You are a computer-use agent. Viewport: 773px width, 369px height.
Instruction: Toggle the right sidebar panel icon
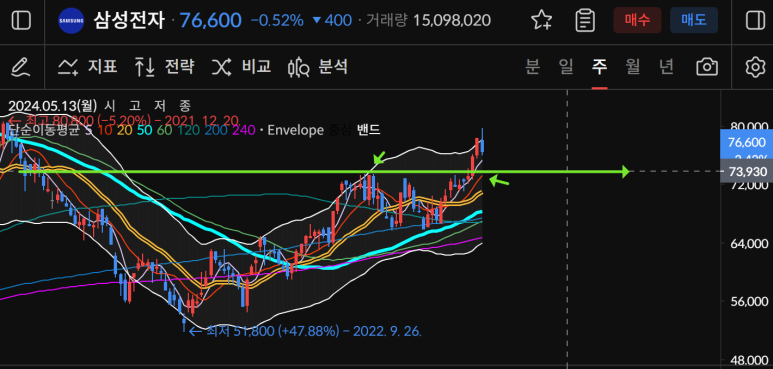pos(754,21)
